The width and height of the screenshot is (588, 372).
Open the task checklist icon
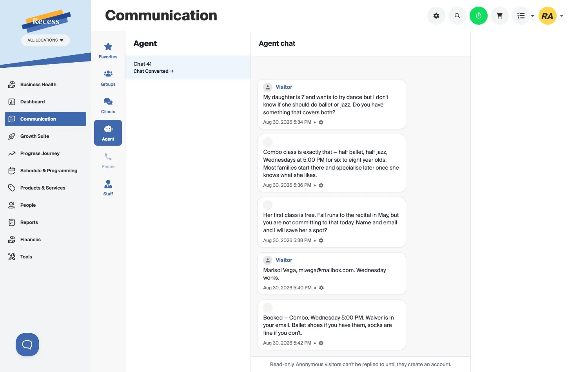(x=521, y=16)
